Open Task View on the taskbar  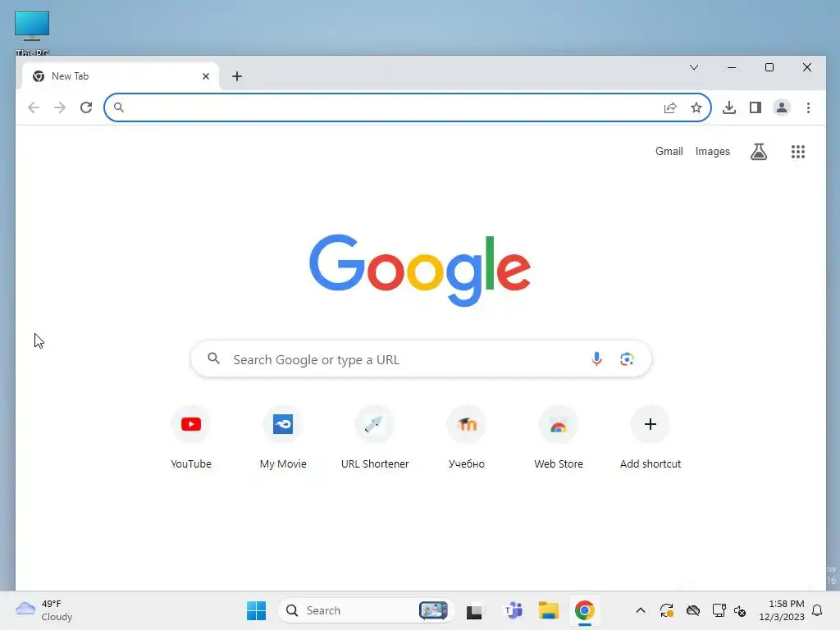click(474, 611)
